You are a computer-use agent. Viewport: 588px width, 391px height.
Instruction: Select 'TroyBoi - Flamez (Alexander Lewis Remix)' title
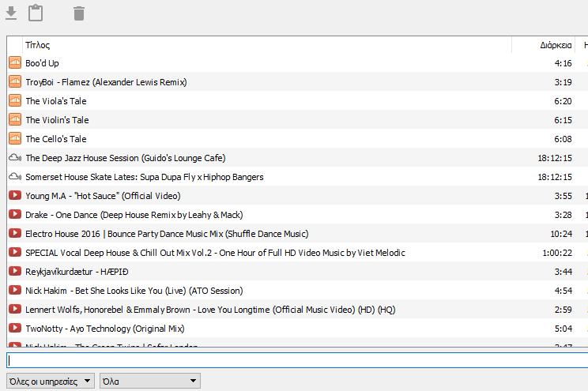(106, 82)
